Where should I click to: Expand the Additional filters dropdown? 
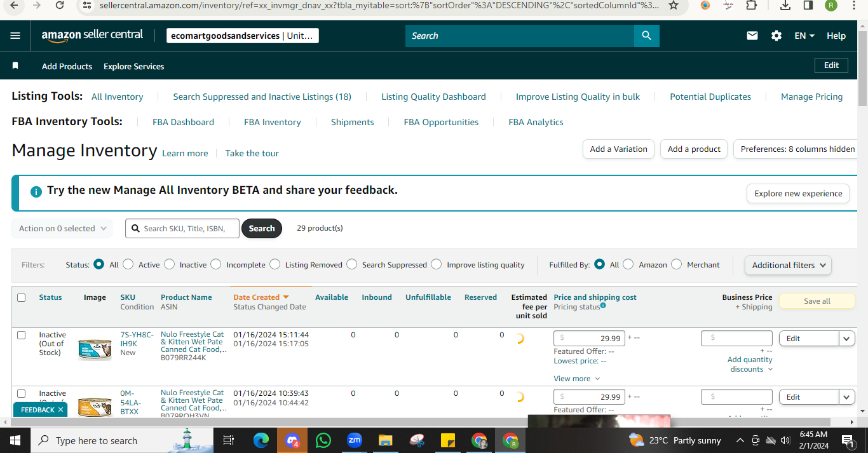tap(788, 265)
